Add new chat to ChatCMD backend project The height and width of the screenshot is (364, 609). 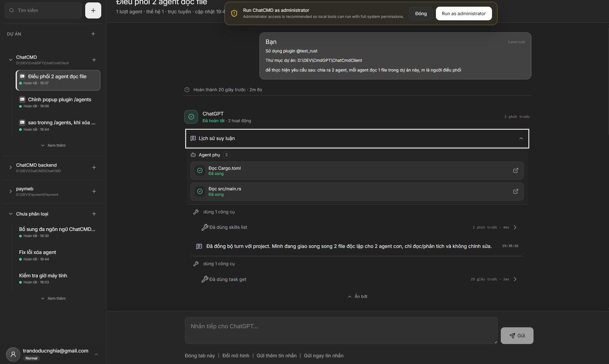(x=94, y=167)
